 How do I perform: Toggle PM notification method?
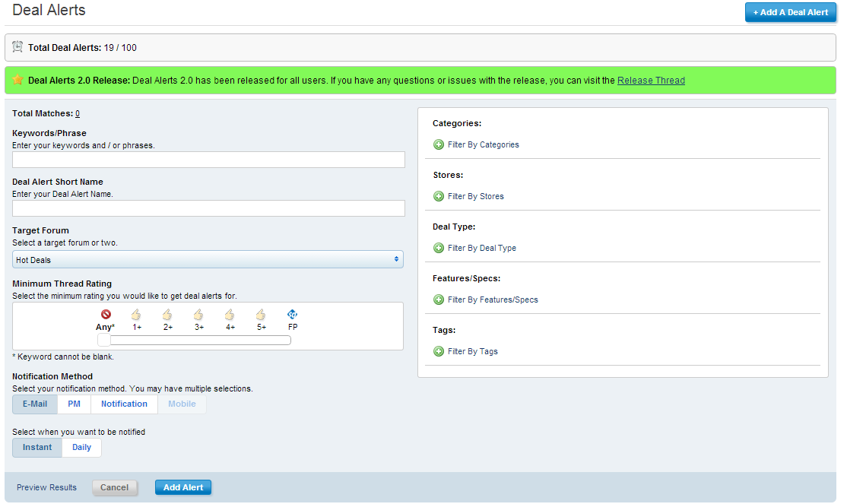click(74, 404)
